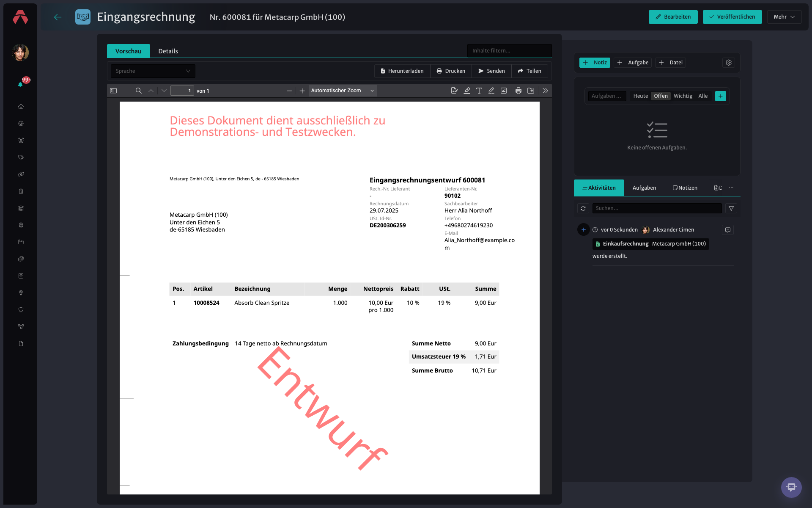Open the activities filter funnel

pos(731,208)
